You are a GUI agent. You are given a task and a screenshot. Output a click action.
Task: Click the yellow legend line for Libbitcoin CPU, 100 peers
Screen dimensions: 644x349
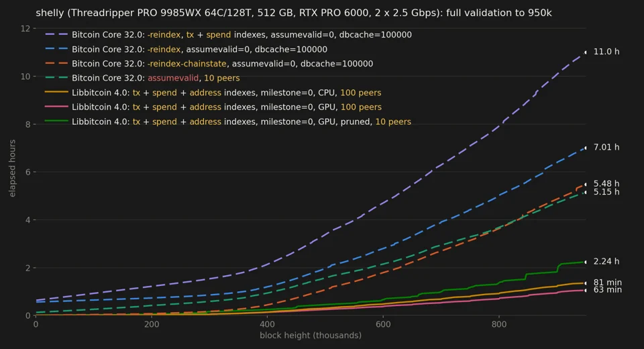[x=56, y=92]
